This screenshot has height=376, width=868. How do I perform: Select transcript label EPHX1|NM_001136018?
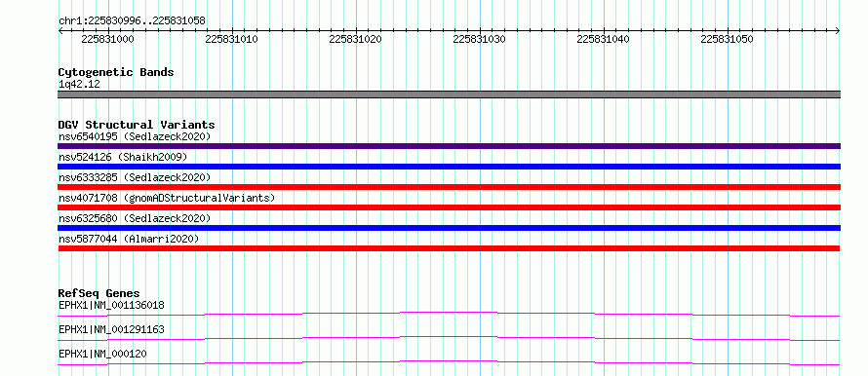point(111,305)
